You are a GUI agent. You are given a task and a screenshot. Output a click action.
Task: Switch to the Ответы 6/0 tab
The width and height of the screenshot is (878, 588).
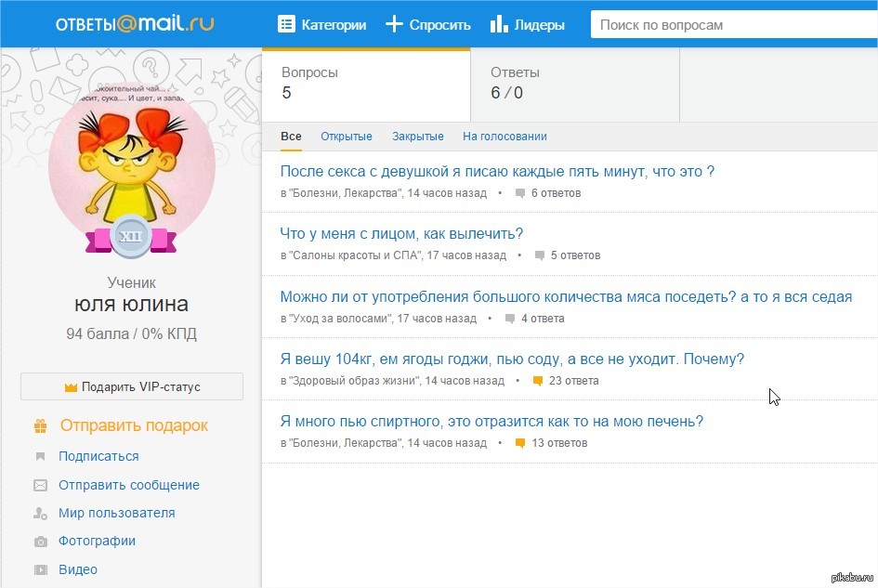point(575,85)
